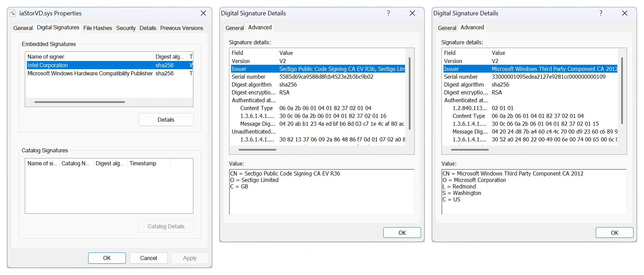644x275 pixels.
Task: Click the horizontal scrollbar in the Microsoft signature details list
Action: click(470, 150)
